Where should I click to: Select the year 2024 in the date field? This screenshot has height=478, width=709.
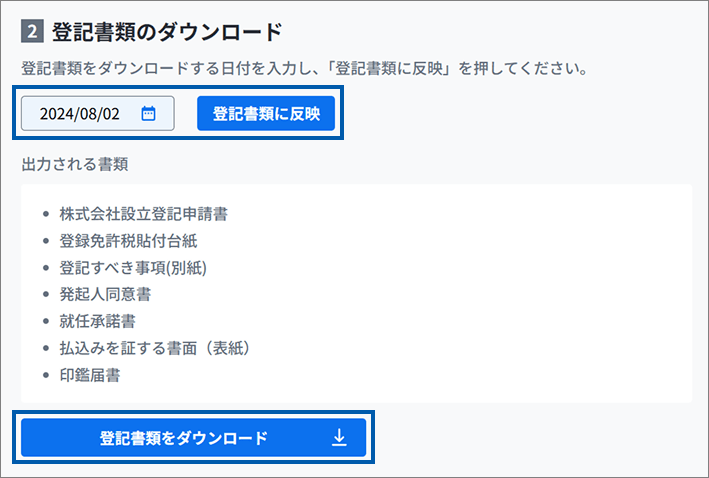(x=56, y=114)
